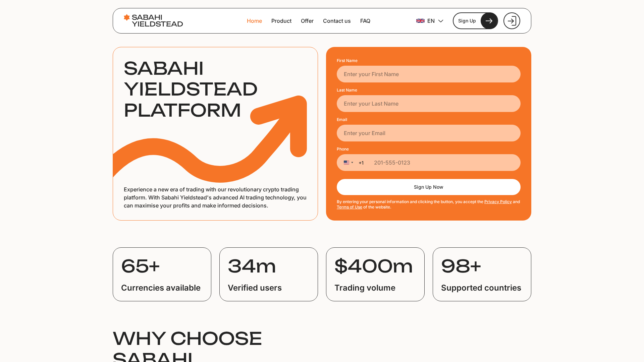The height and width of the screenshot is (362, 644).
Task: Select the Home navigation item
Action: coord(254,21)
